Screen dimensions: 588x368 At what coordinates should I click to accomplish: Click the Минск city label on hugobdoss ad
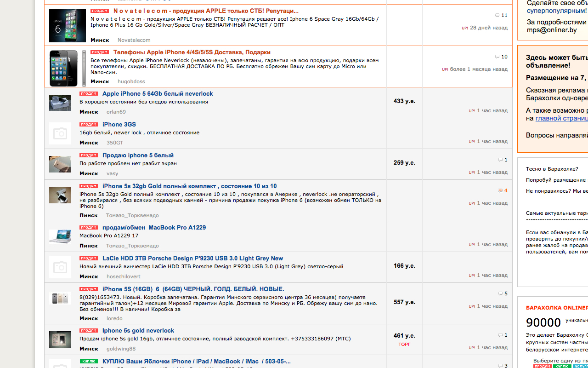click(100, 81)
